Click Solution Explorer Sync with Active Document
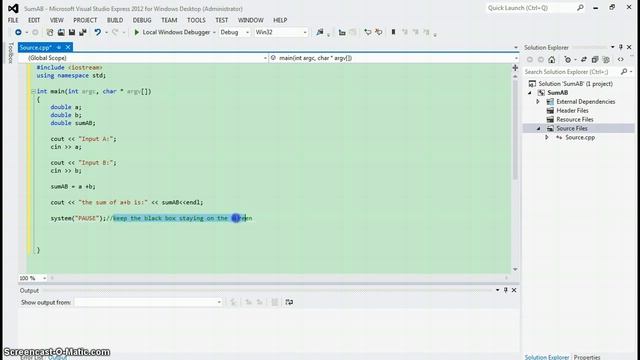The width and height of the screenshot is (640, 360). pos(584,60)
